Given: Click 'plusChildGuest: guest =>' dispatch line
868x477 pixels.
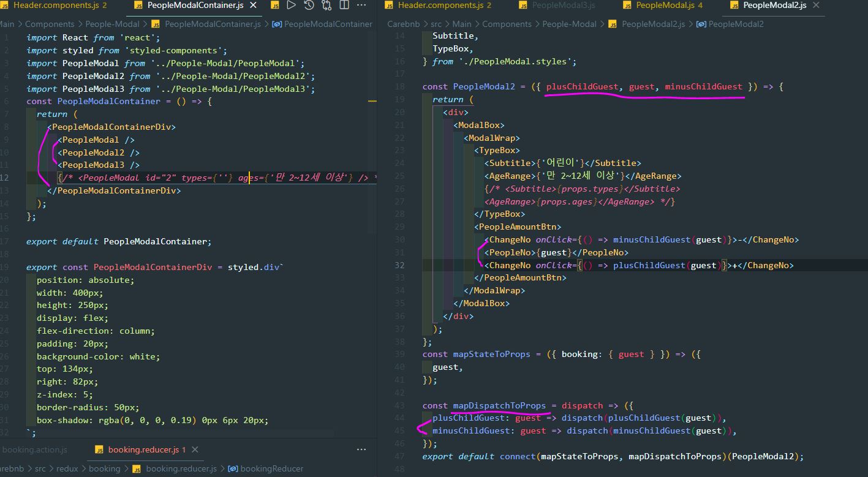Looking at the screenshot, I should coord(579,418).
